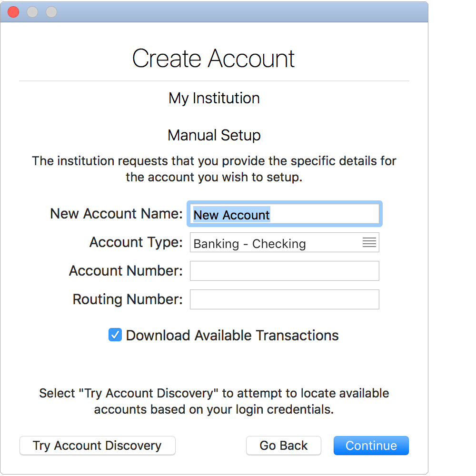Click the disabled minimize button in title bar
The width and height of the screenshot is (476, 476).
32,12
